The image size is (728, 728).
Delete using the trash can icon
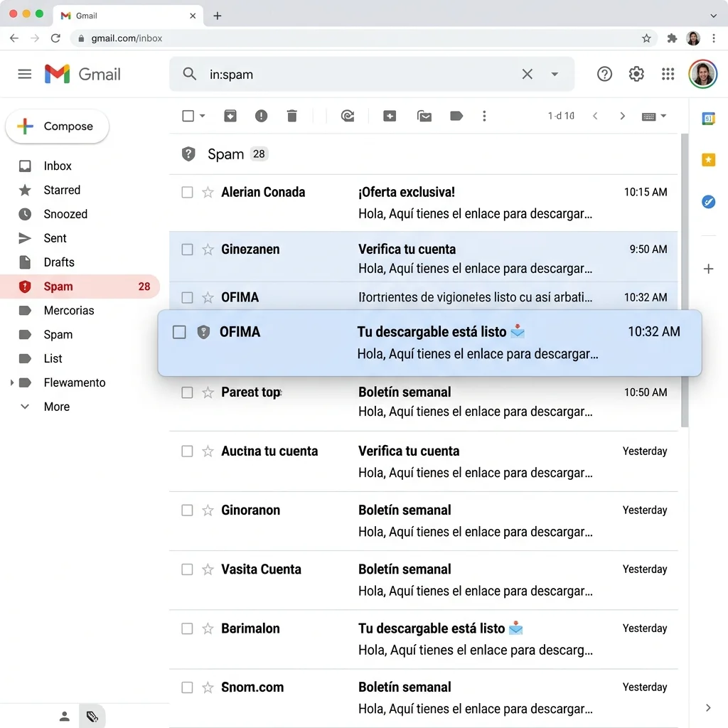point(291,116)
